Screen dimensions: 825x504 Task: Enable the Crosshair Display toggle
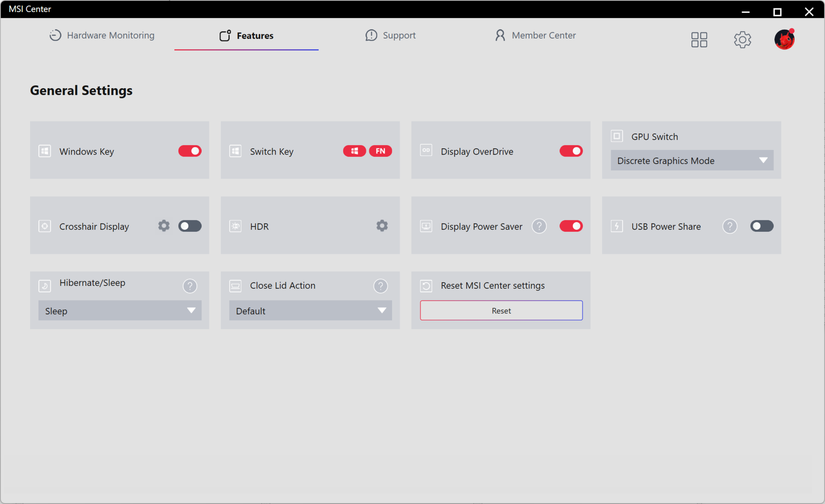(189, 226)
